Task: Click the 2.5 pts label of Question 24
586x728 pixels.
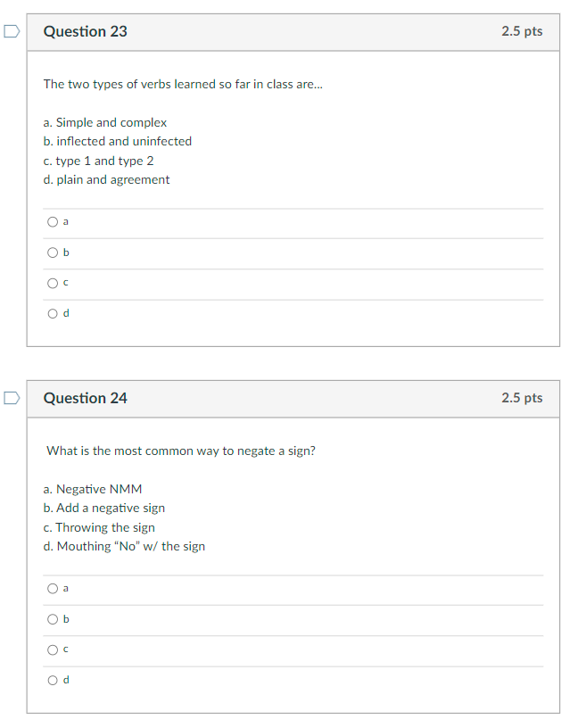Action: click(x=522, y=398)
